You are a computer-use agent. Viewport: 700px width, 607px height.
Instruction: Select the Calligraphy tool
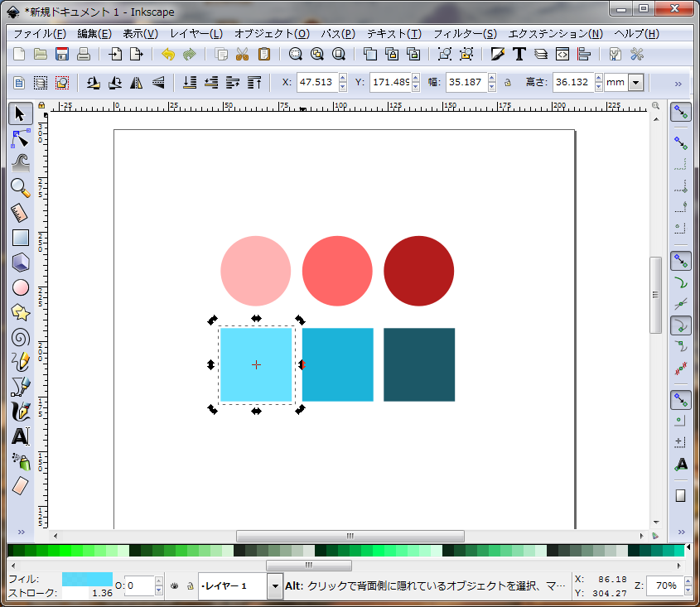tap(20, 412)
